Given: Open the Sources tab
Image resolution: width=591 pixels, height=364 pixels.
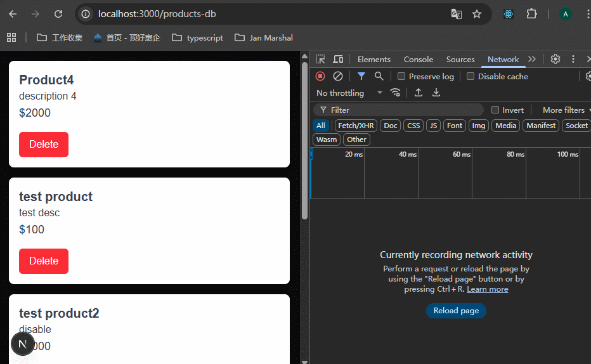Looking at the screenshot, I should coord(460,59).
